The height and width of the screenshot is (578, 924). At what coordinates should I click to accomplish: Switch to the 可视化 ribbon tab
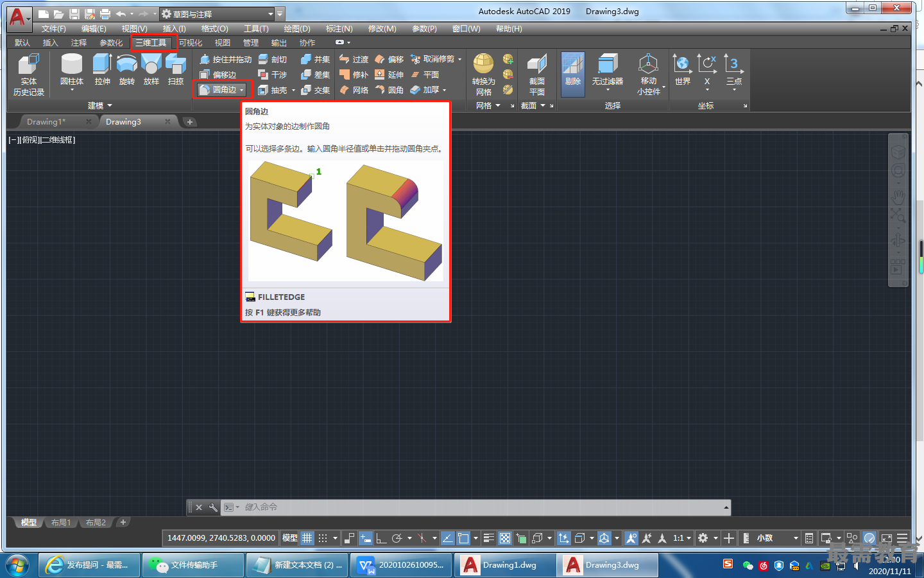coord(191,43)
